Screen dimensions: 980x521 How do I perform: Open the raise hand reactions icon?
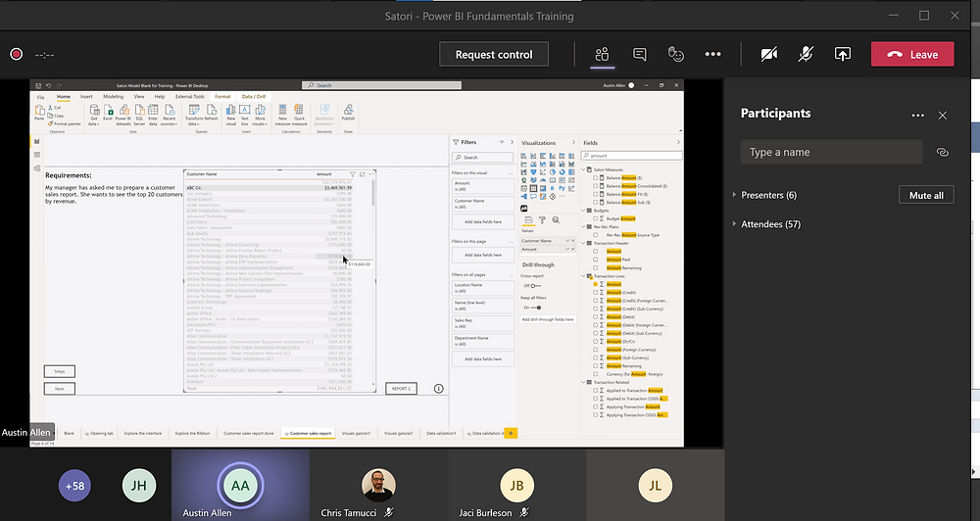[x=675, y=54]
